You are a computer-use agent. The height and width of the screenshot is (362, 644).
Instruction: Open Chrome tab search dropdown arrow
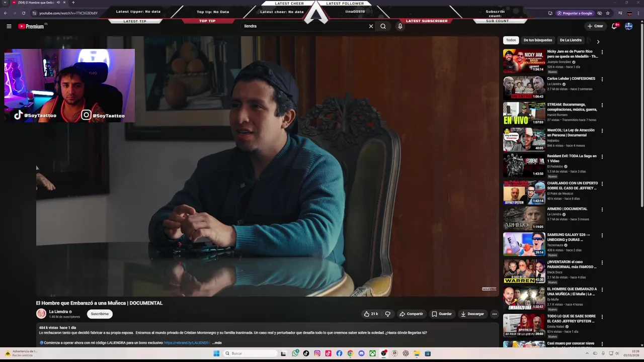pos(5,3)
